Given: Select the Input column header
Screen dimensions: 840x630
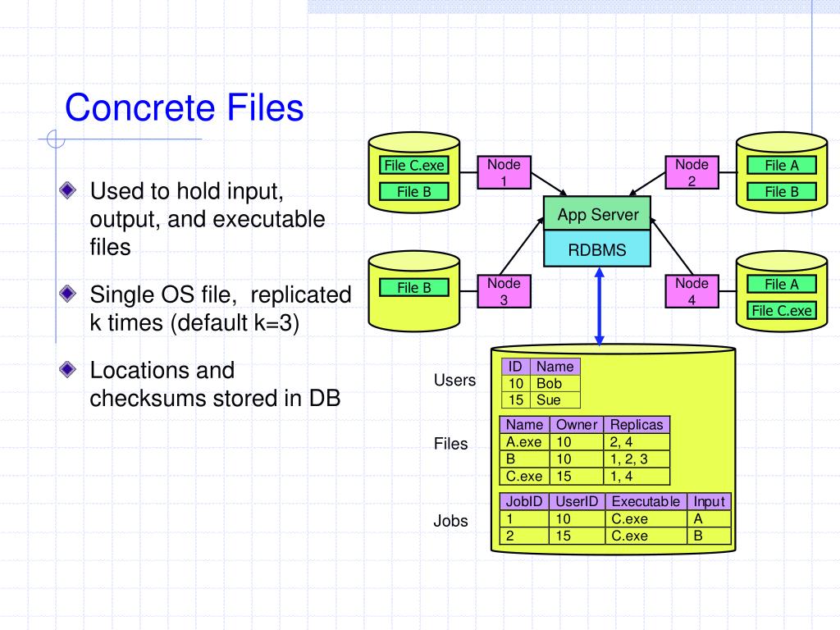Looking at the screenshot, I should pos(709,501).
